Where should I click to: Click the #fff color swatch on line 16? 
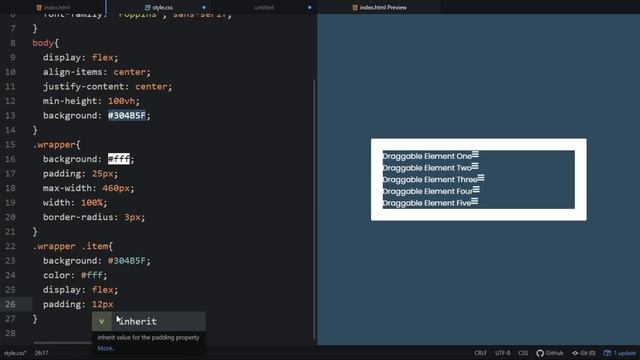[x=119, y=159]
